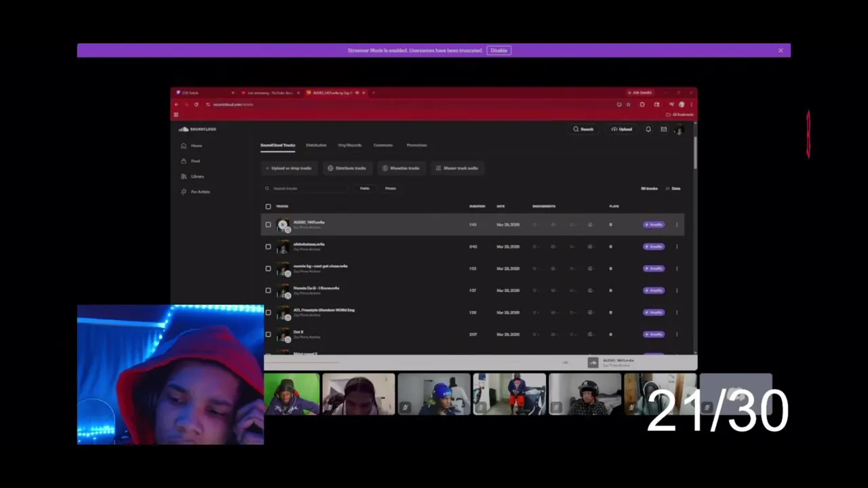Image resolution: width=868 pixels, height=488 pixels.
Task: Reload the SoundCloud page
Action: click(196, 104)
